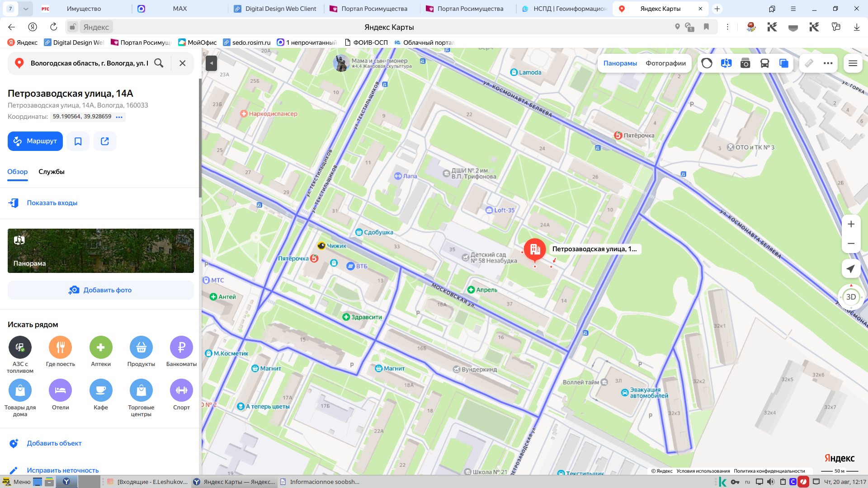Open the Панорама thumbnail preview

101,251
